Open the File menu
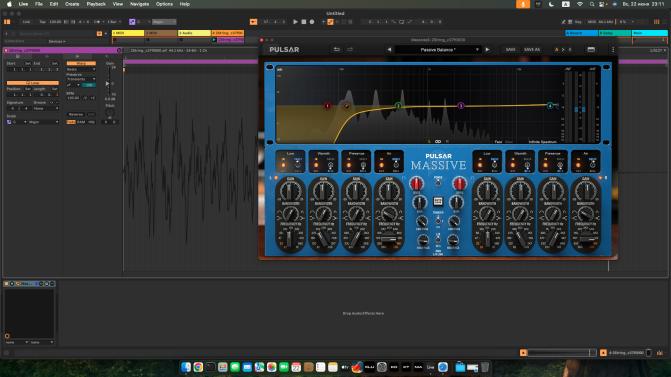Image resolution: width=671 pixels, height=377 pixels. pos(39,4)
